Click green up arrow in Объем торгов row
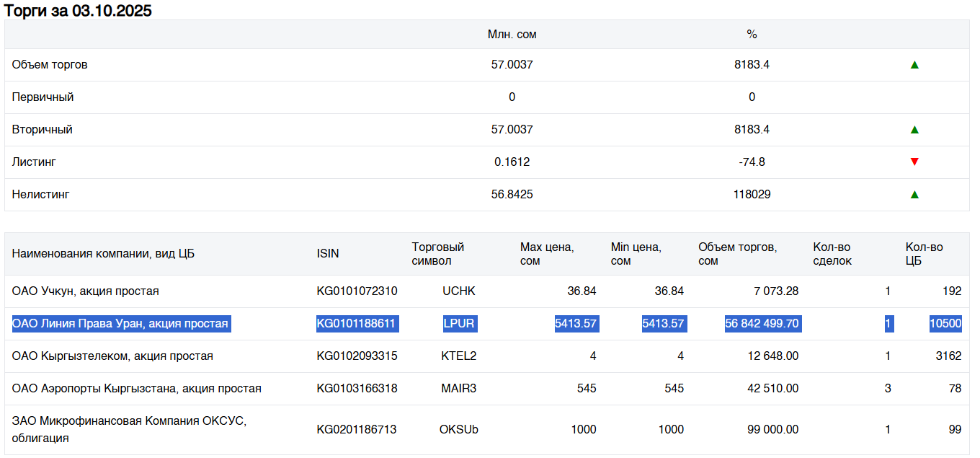The height and width of the screenshot is (458, 980). point(914,65)
